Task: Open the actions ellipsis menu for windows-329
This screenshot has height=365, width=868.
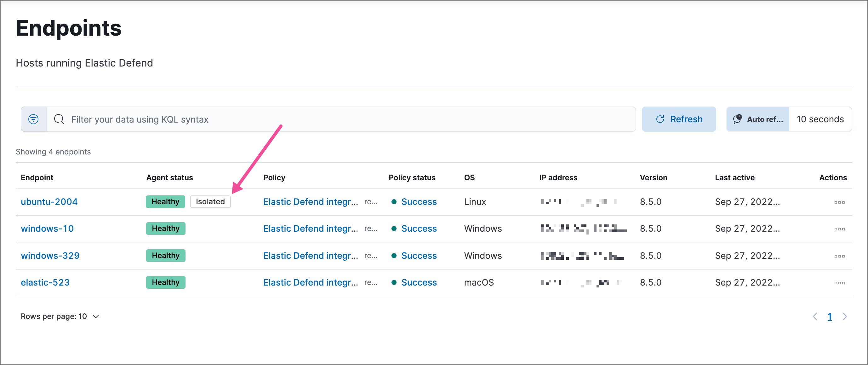Action: pyautogui.click(x=840, y=256)
